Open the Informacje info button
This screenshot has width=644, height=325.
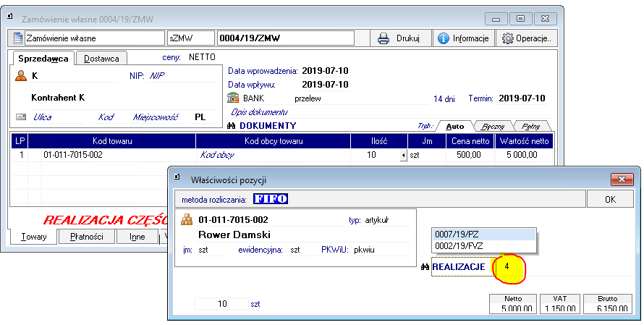click(x=463, y=38)
